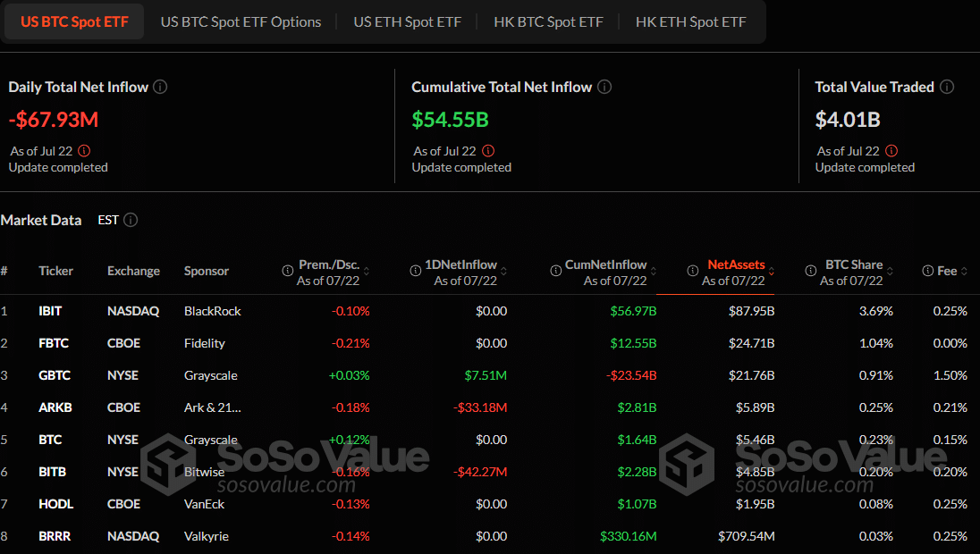Click red alert icon under Total Value Traded
This screenshot has width=980, height=554.
pyautogui.click(x=891, y=151)
